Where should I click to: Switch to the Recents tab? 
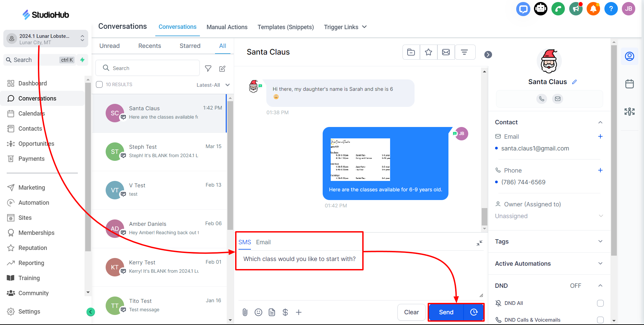pyautogui.click(x=150, y=46)
